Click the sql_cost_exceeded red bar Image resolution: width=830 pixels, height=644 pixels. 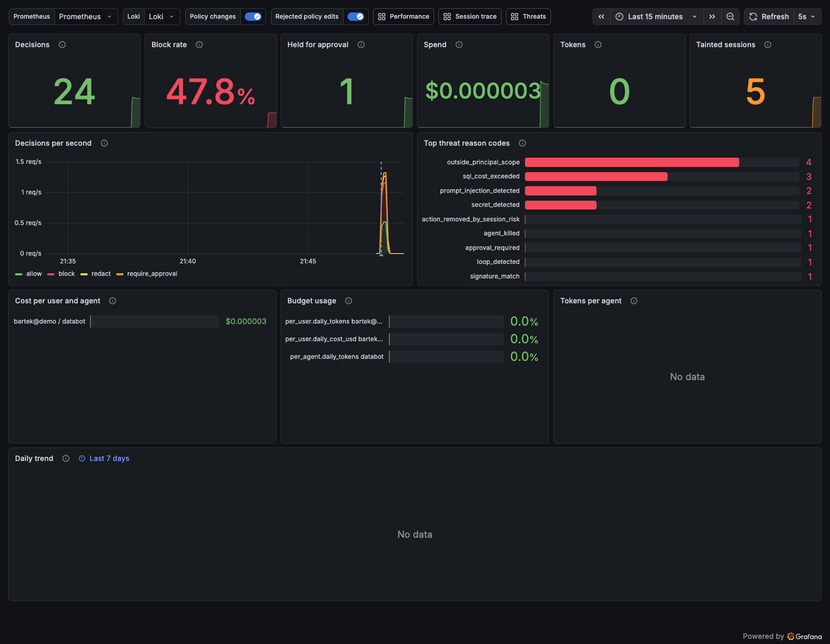[596, 176]
